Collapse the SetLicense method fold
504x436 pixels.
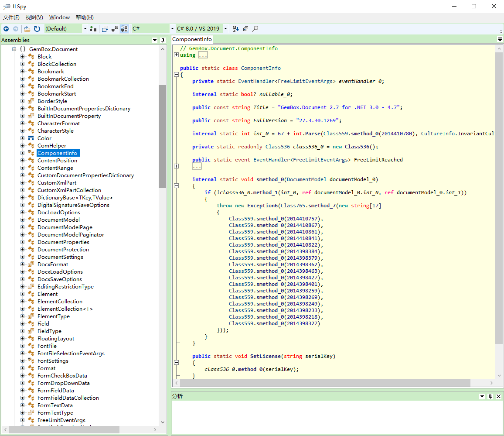click(176, 362)
